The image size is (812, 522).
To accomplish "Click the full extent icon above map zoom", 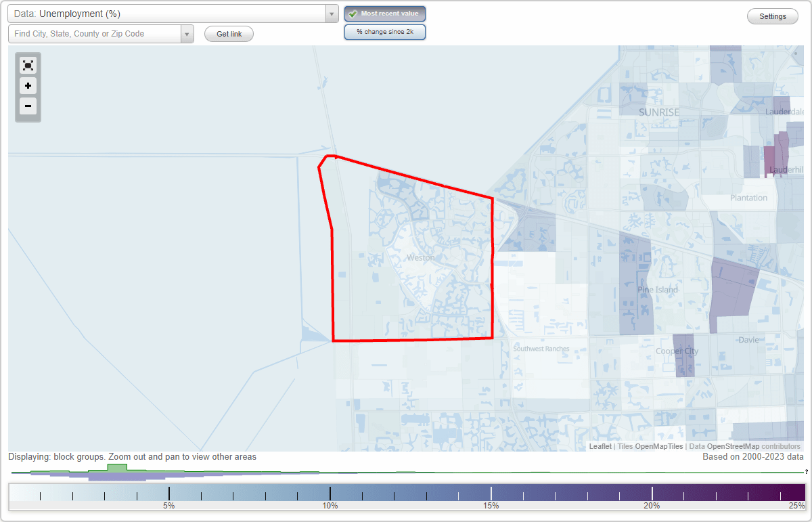I will tap(28, 65).
